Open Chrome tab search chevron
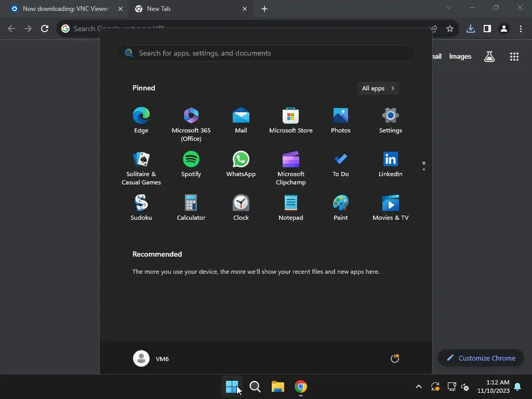 (448, 7)
